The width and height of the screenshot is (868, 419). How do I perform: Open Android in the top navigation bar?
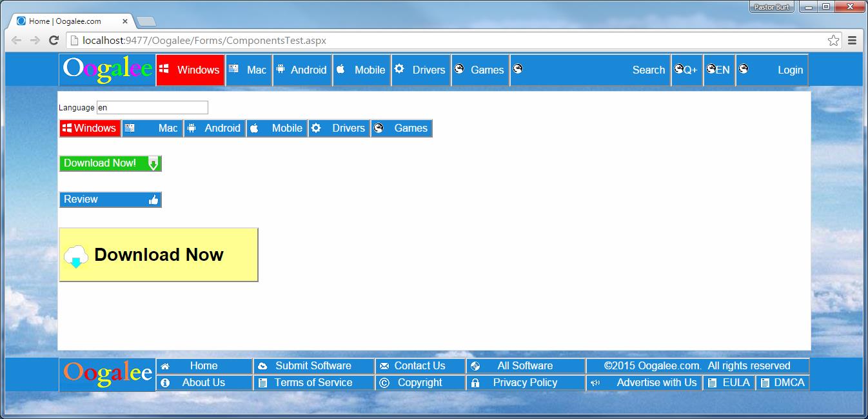302,70
